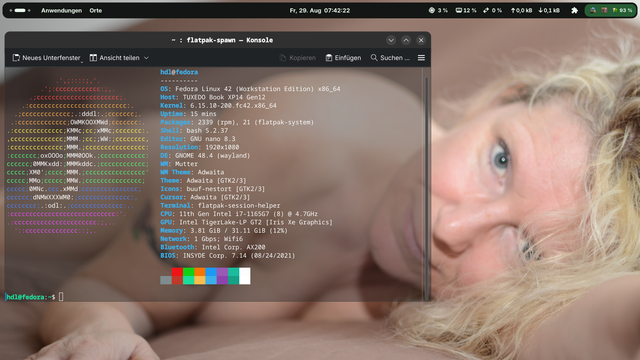The image size is (640, 360).
Task: Click the battery 93 % indicator
Action: pyautogui.click(x=622, y=11)
